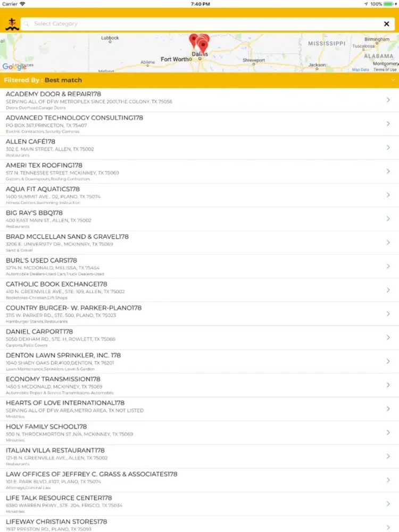This screenshot has height=532, width=399.
Task: Open the Filtered By Best match bar
Action: (199, 80)
